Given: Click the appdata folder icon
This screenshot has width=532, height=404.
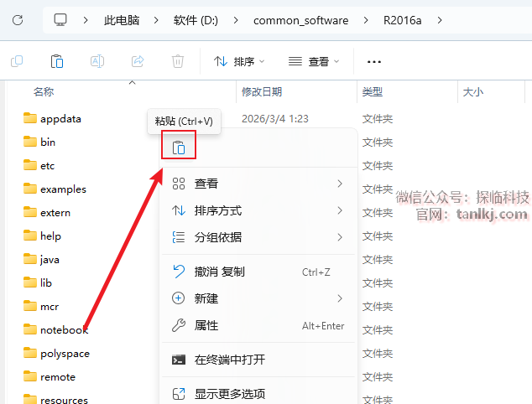Looking at the screenshot, I should pos(30,118).
